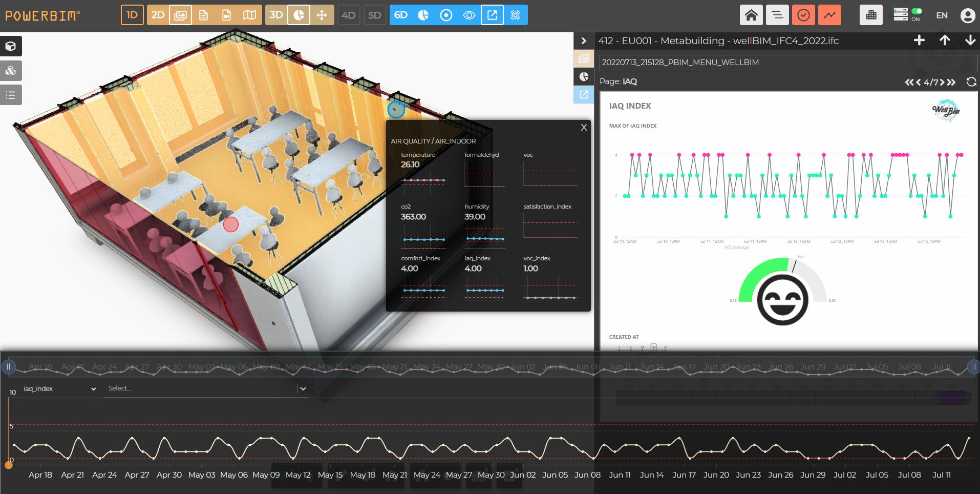Click the left handle of the timeline range slider
The width and height of the screenshot is (980, 494).
click(x=8, y=366)
